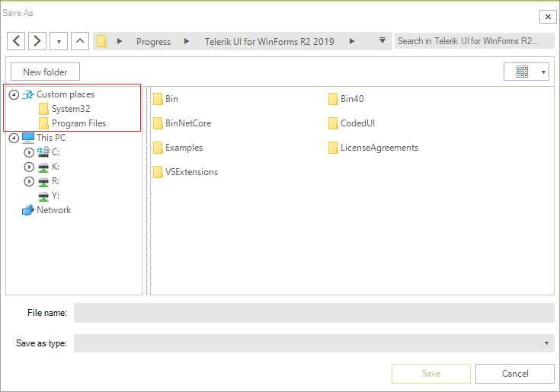Expand arrow after Telerik UI for WinForms breadcrumb
The height and width of the screenshot is (392, 560).
(x=352, y=41)
